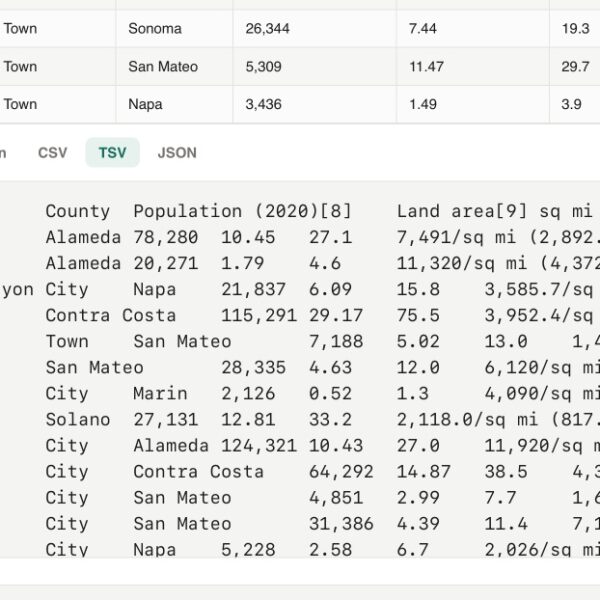Select the population cell 26,344

(315, 29)
